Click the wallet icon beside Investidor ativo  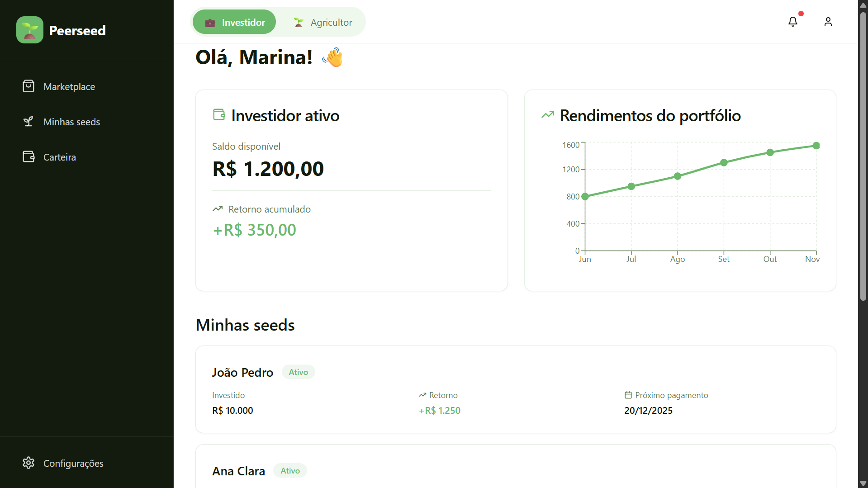(x=219, y=115)
